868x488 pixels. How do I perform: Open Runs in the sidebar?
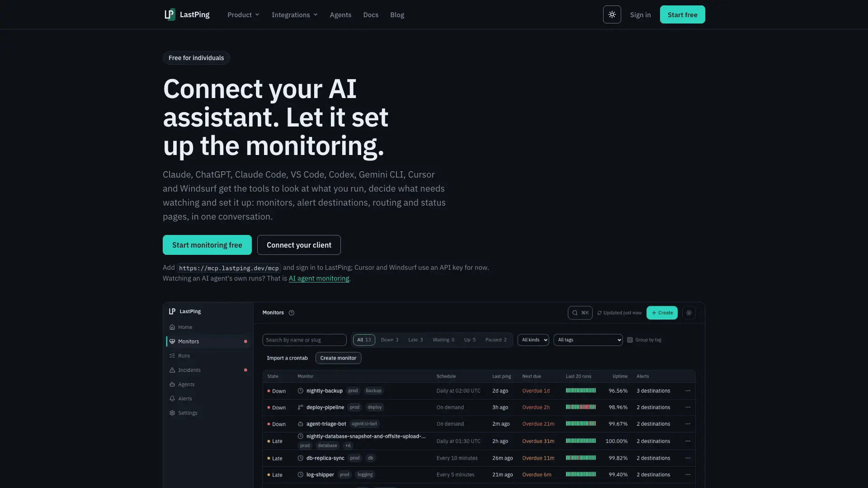(x=208, y=356)
